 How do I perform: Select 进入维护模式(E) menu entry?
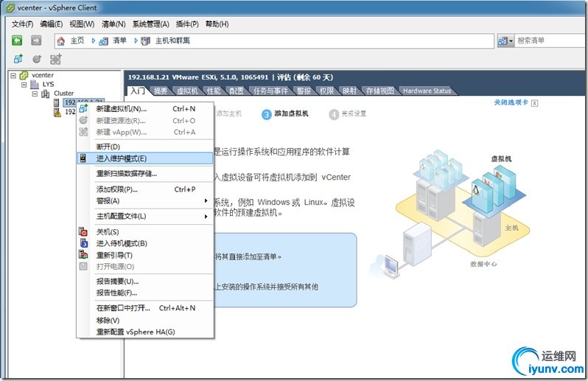coord(145,158)
